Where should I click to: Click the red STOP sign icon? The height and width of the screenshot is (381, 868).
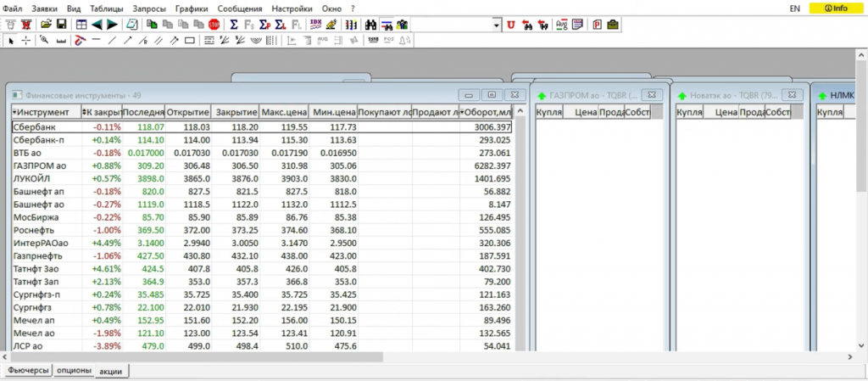tap(214, 25)
